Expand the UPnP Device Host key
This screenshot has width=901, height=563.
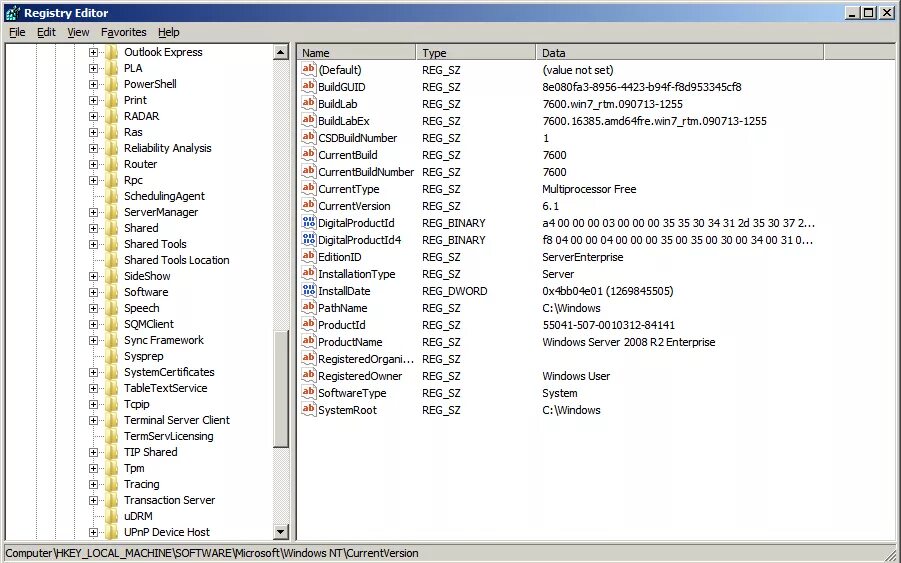tap(93, 533)
